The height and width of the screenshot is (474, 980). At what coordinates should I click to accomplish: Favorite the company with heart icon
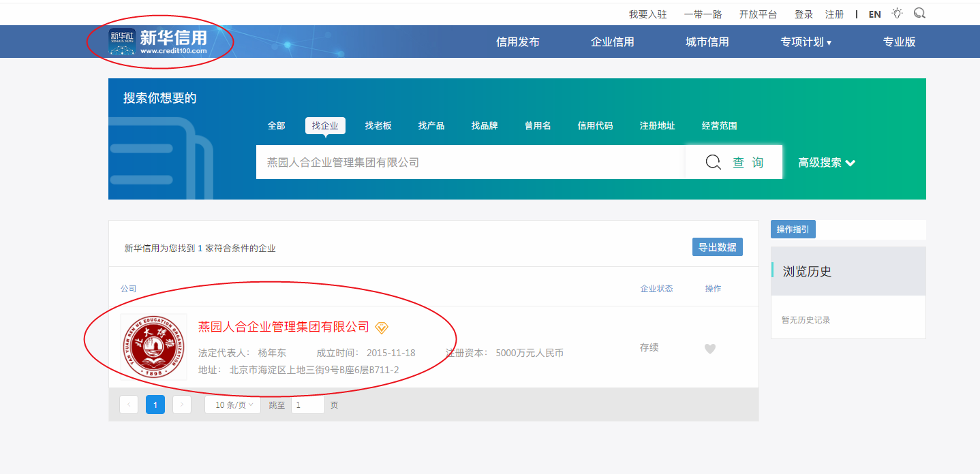710,349
